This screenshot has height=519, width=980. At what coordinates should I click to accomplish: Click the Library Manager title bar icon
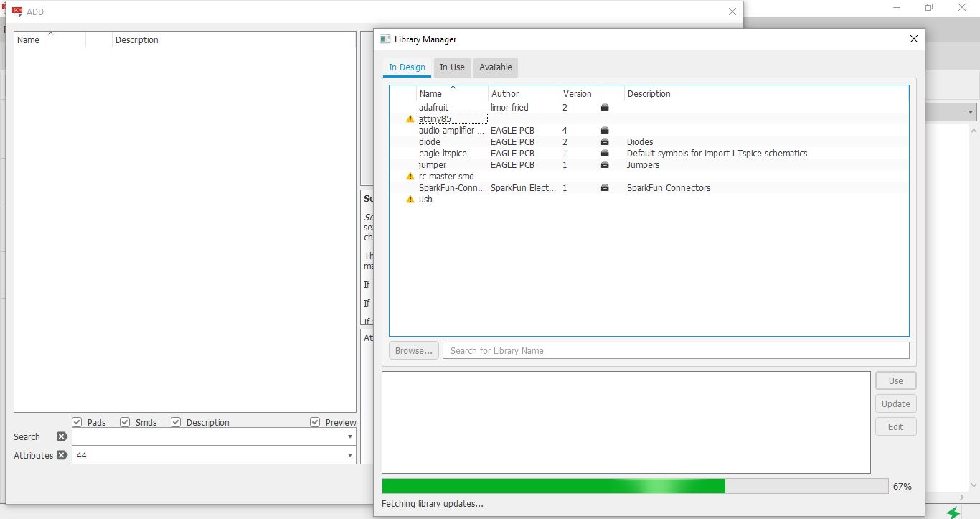click(x=385, y=39)
